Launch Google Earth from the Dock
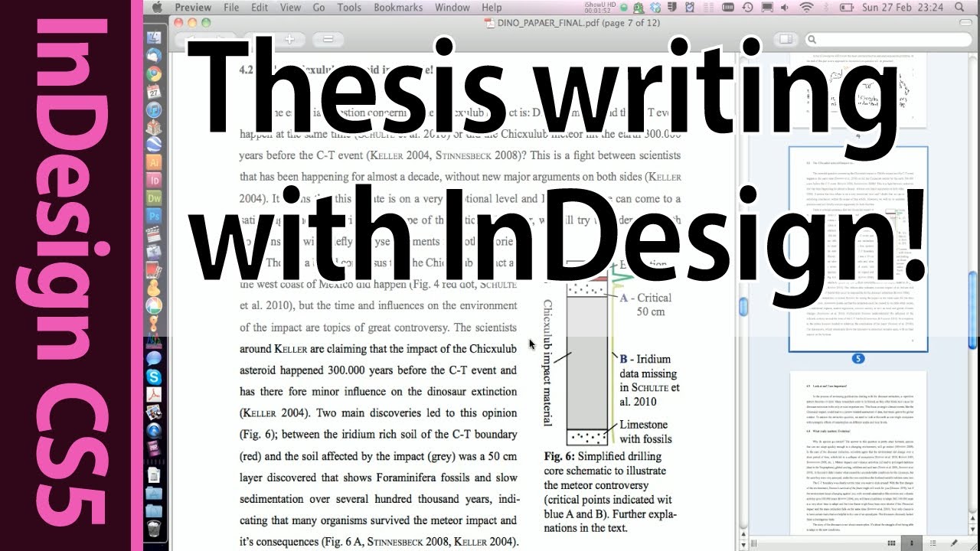 pyautogui.click(x=154, y=145)
